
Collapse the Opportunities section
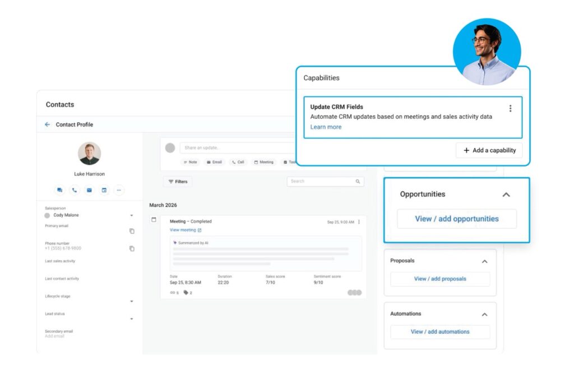[506, 195]
